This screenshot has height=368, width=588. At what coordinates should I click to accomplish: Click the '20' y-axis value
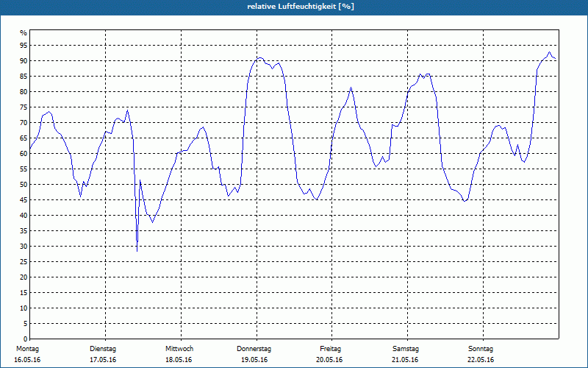[24, 277]
